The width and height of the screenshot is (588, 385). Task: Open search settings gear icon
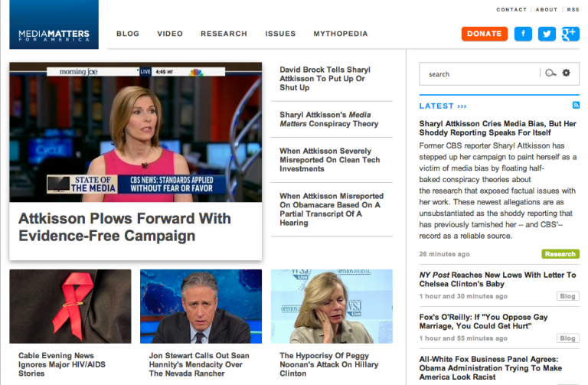567,73
